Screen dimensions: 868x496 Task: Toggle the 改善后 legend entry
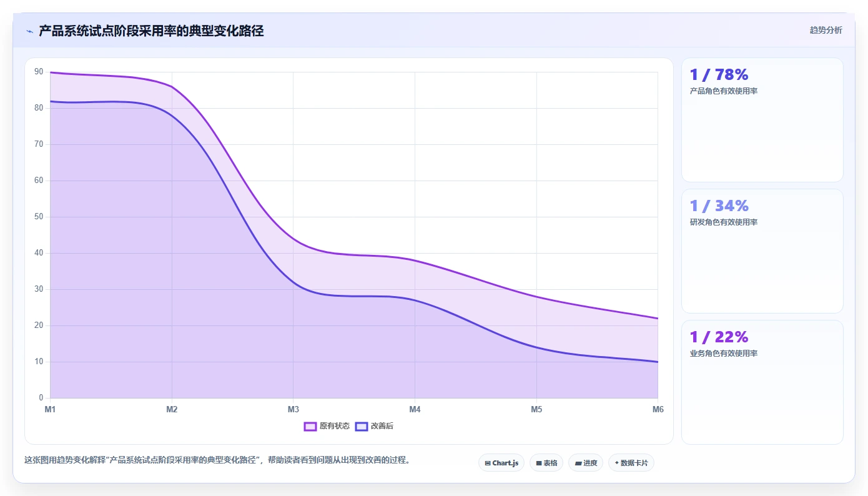[x=374, y=426]
